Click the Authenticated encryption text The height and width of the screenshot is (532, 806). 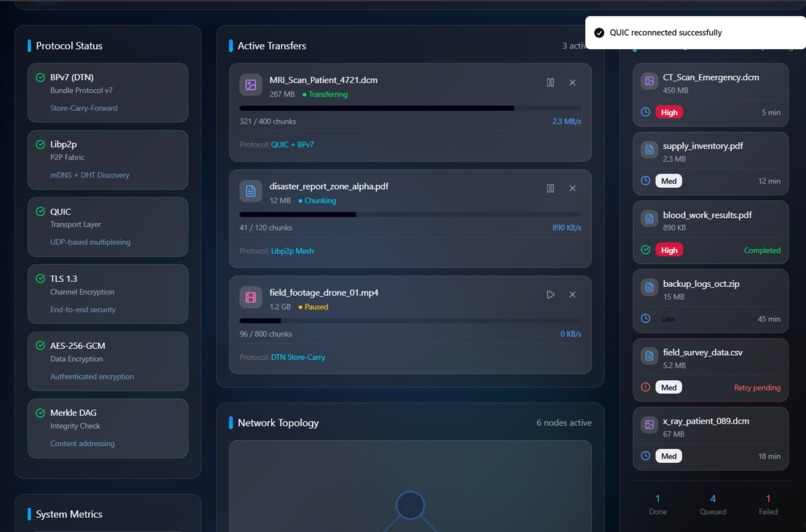(91, 376)
